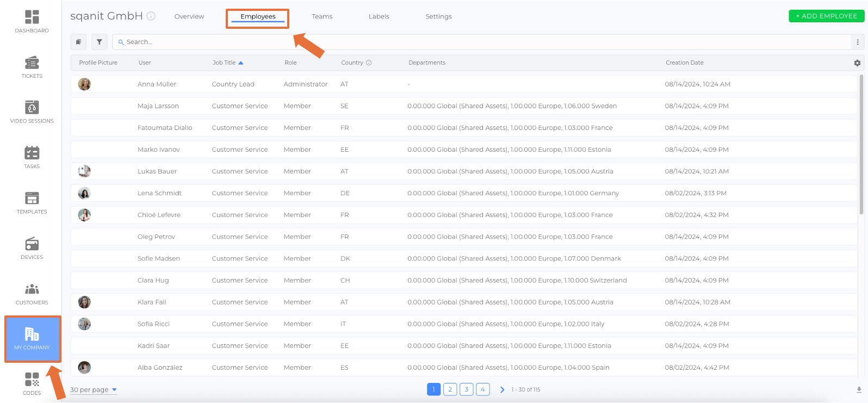Click the employee search field

[x=479, y=42]
